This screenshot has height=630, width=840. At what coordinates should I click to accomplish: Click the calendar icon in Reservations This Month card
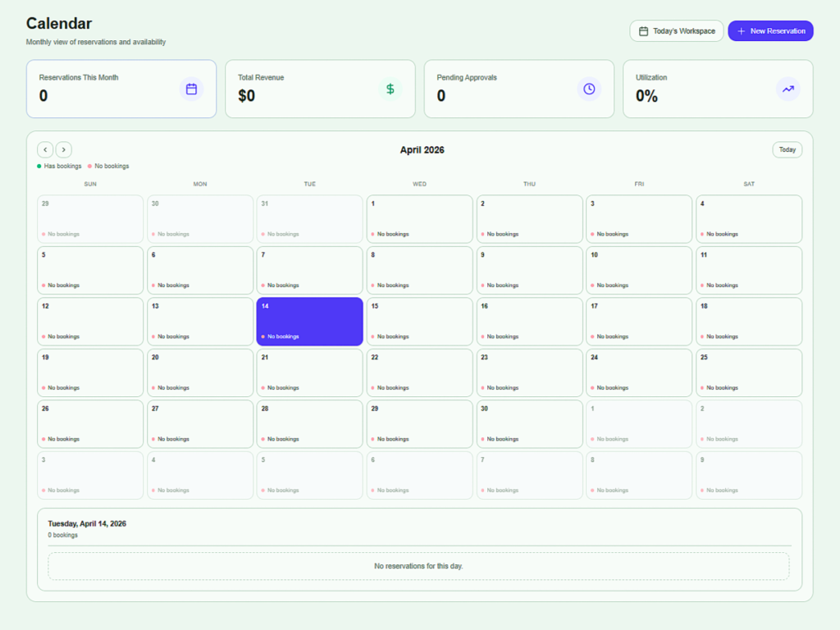[x=191, y=89]
